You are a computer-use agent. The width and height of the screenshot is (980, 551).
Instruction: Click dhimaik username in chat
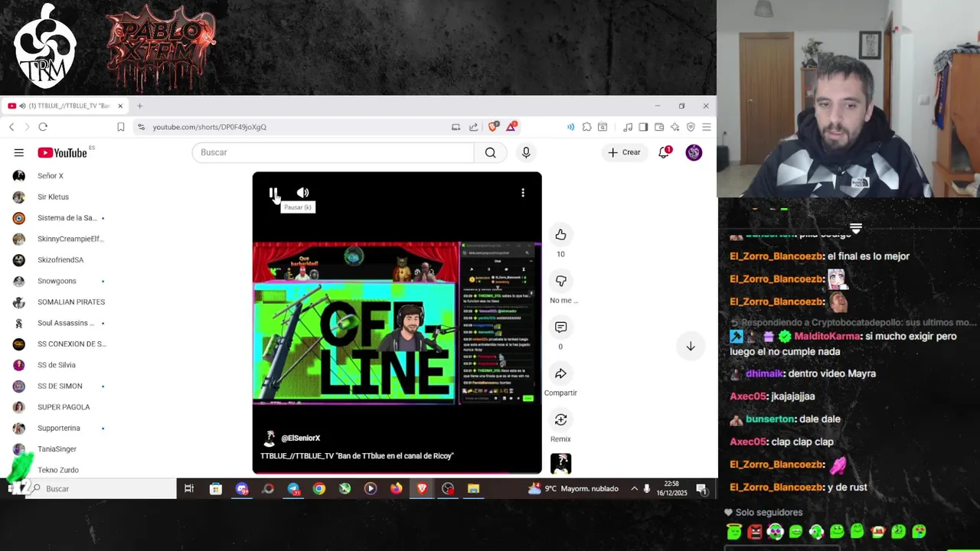pos(764,373)
